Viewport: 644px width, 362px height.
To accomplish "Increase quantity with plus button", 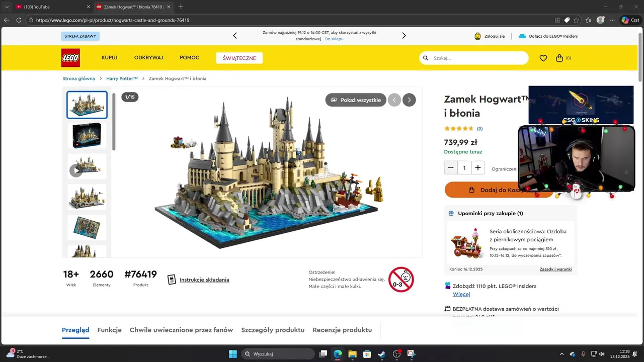I will [478, 168].
